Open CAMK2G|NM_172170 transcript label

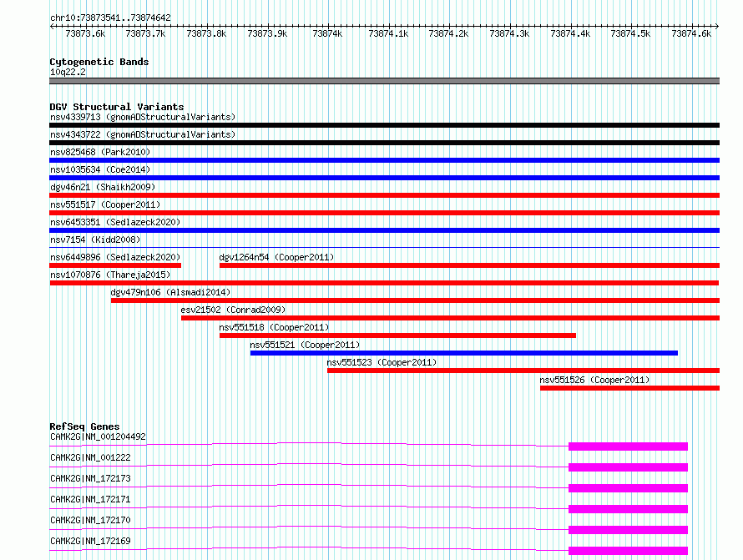click(x=90, y=520)
